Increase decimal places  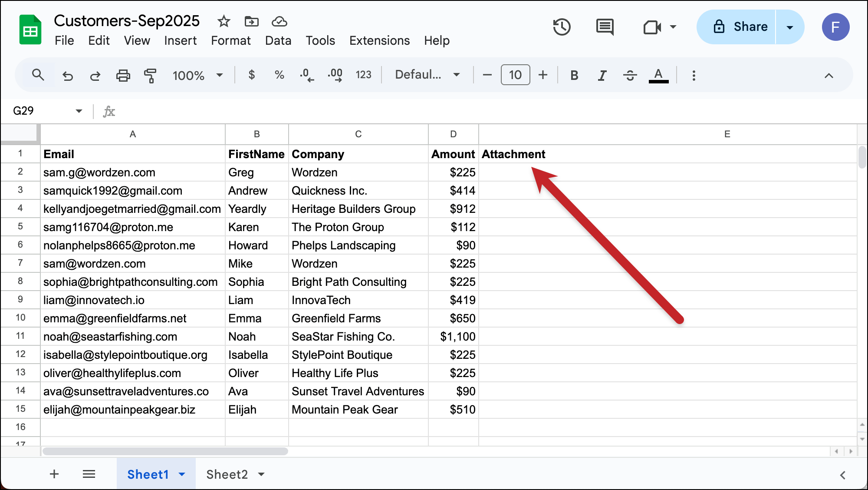tap(335, 75)
